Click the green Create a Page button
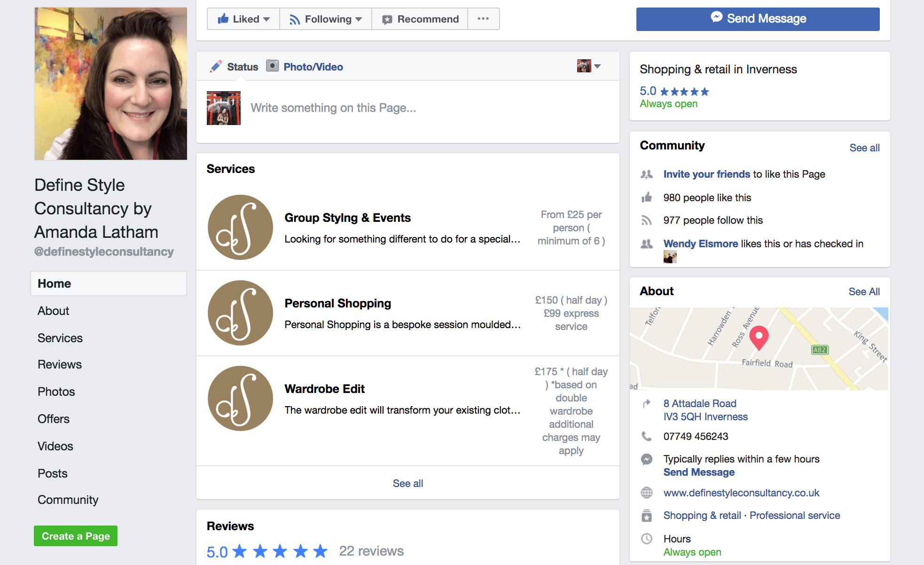The width and height of the screenshot is (924, 565). pos(76,536)
